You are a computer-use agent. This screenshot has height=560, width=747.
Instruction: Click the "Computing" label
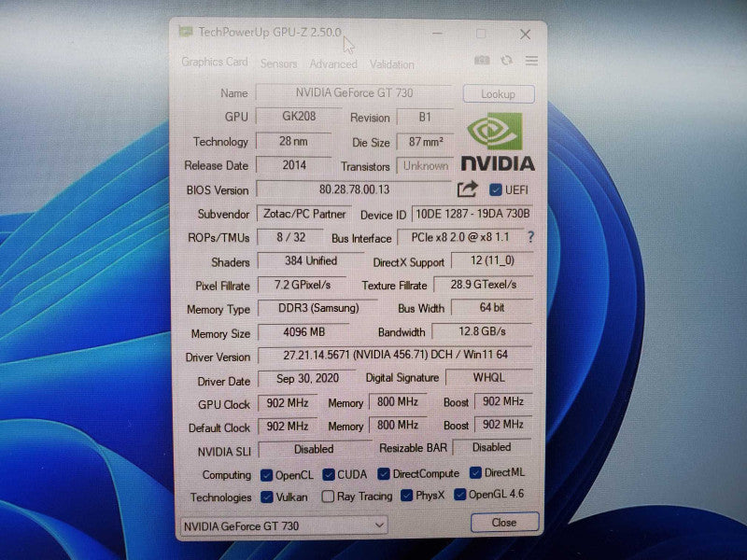point(226,475)
